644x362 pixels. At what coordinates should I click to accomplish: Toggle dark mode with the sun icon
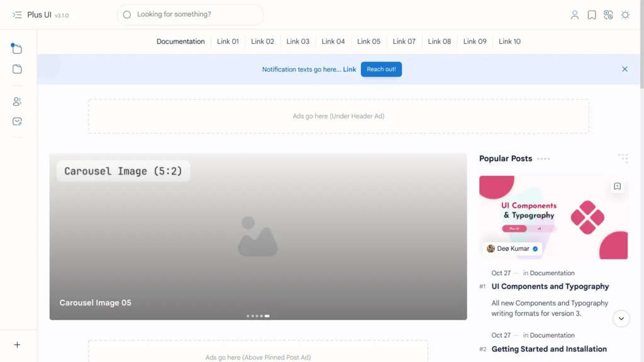[x=625, y=14]
